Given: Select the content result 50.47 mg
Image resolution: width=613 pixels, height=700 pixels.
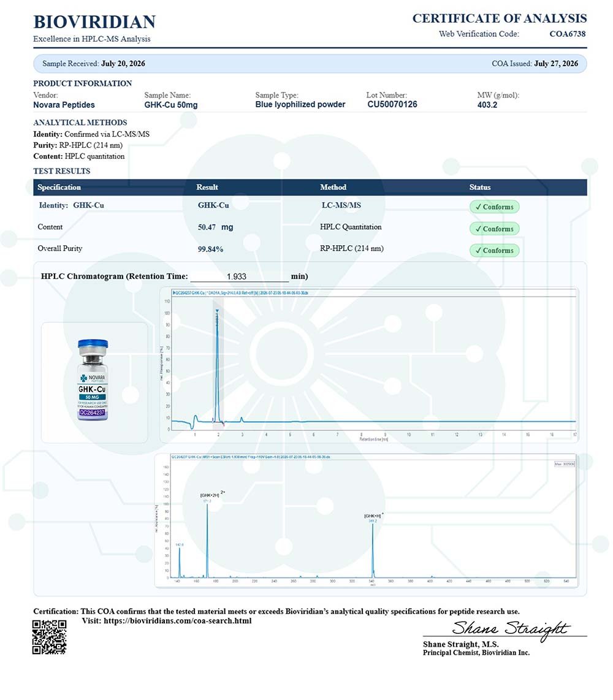Looking at the screenshot, I should [215, 227].
